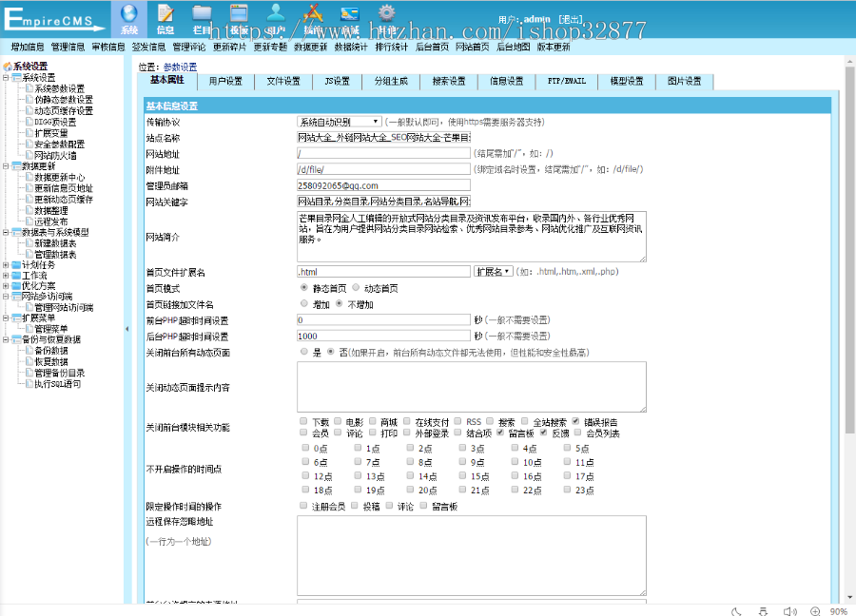
Task: Open the 信息 notepad icon section
Action: point(165,19)
